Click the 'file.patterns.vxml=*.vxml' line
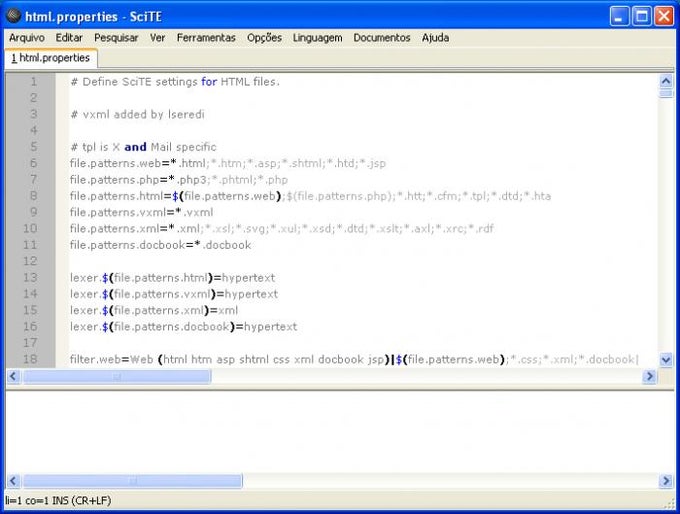 pos(141,213)
